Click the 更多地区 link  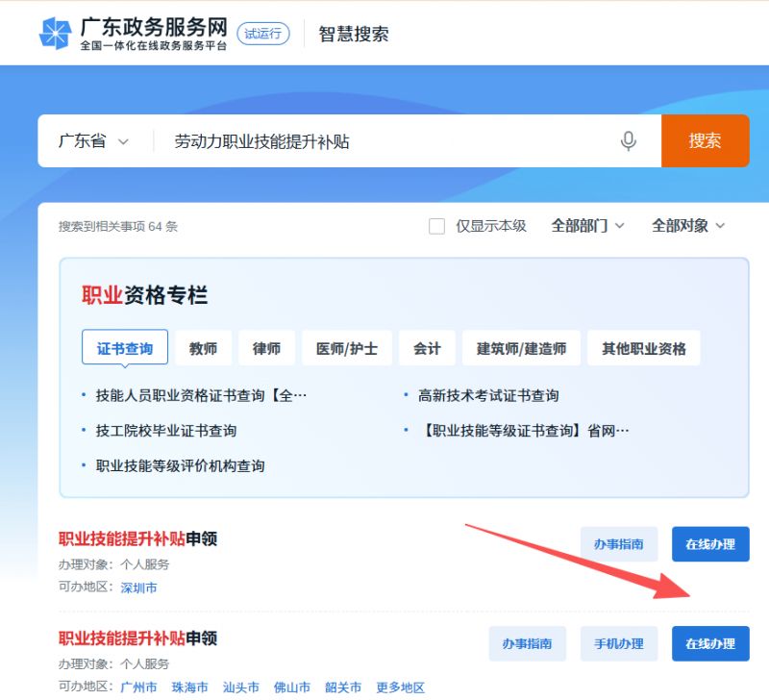pos(400,687)
